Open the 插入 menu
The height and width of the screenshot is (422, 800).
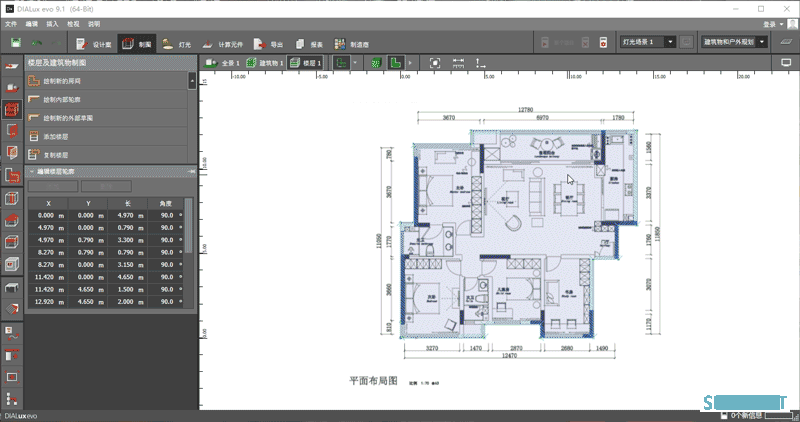52,24
